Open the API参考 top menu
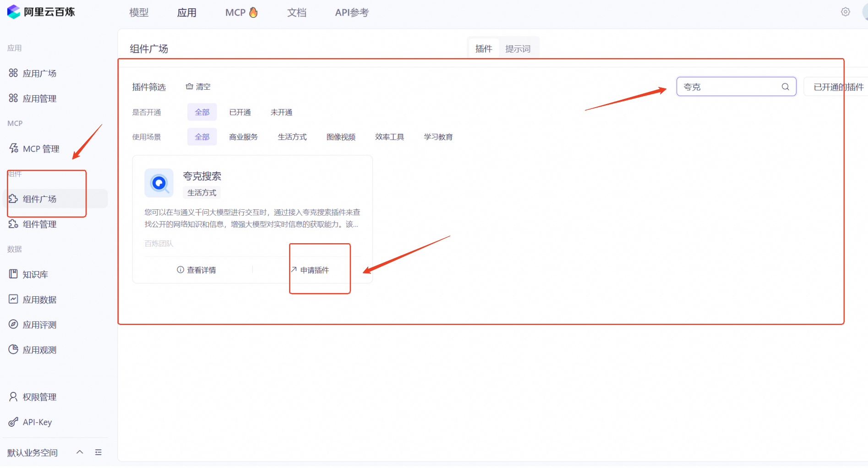 352,12
